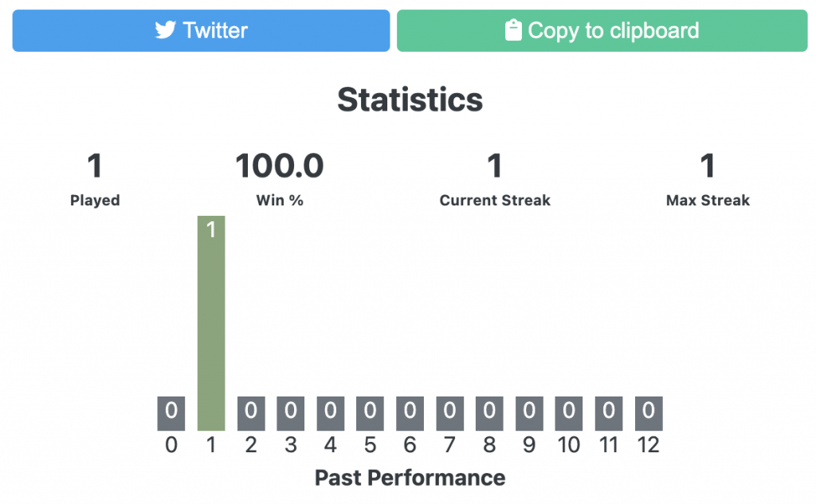Click the Played text label
This screenshot has width=816, height=504.
click(x=95, y=200)
